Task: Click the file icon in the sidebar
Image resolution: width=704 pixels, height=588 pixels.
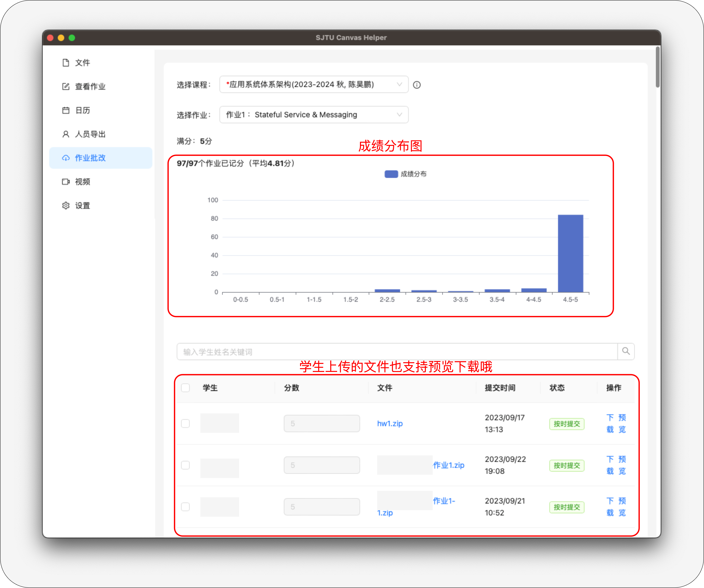Action: pos(66,63)
